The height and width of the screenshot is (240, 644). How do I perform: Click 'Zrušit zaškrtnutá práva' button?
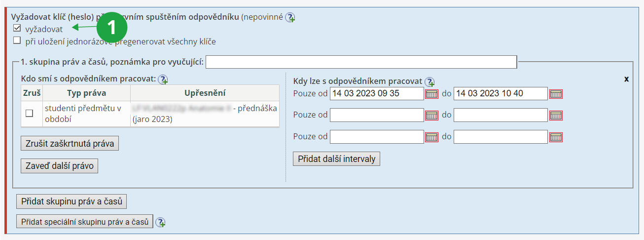[70, 144]
